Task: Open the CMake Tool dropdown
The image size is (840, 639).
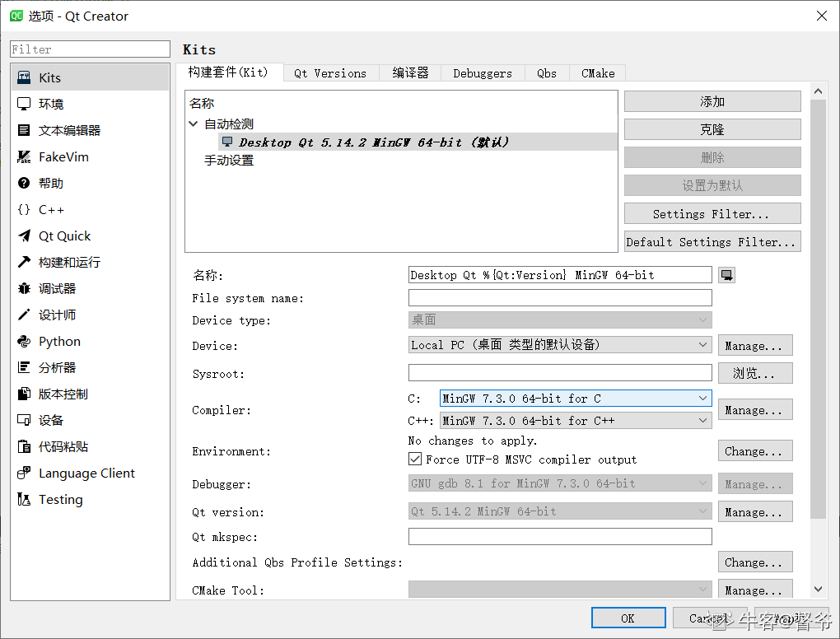Action: (560, 590)
